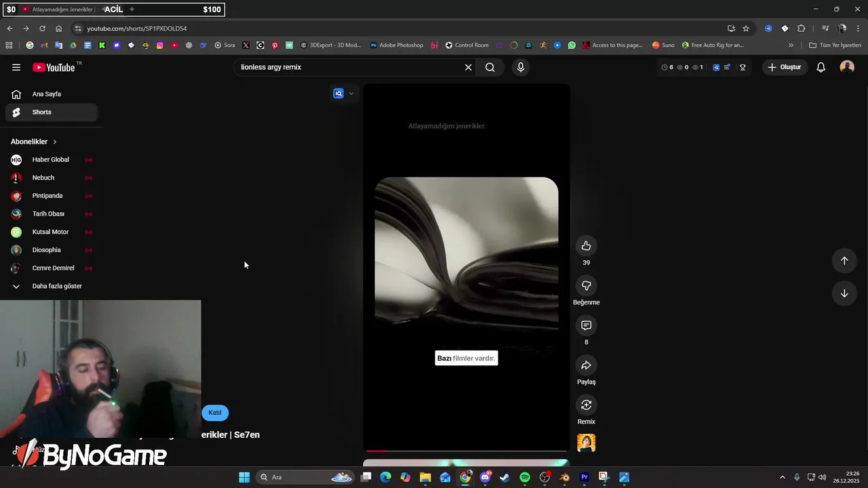Open Pintipanda subscription channel

[52, 196]
